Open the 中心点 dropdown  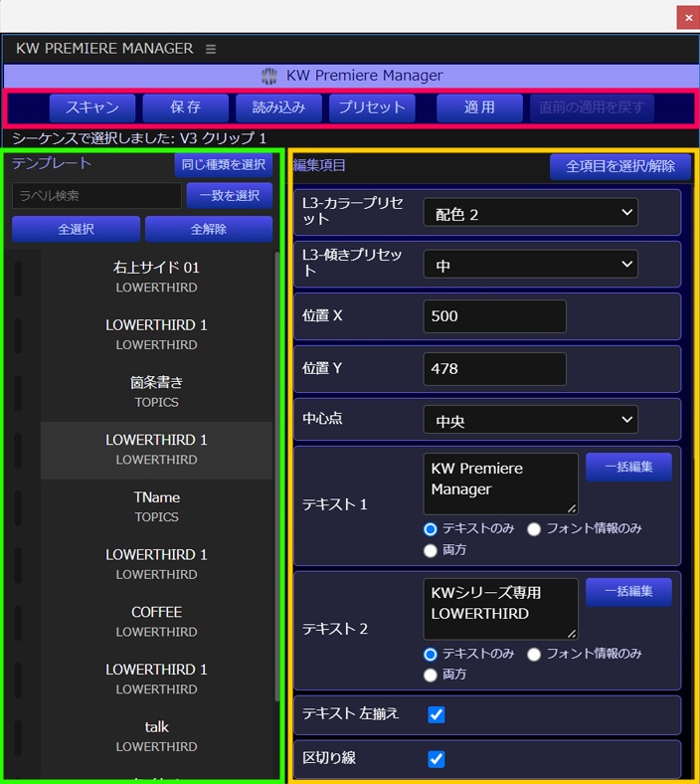531,420
